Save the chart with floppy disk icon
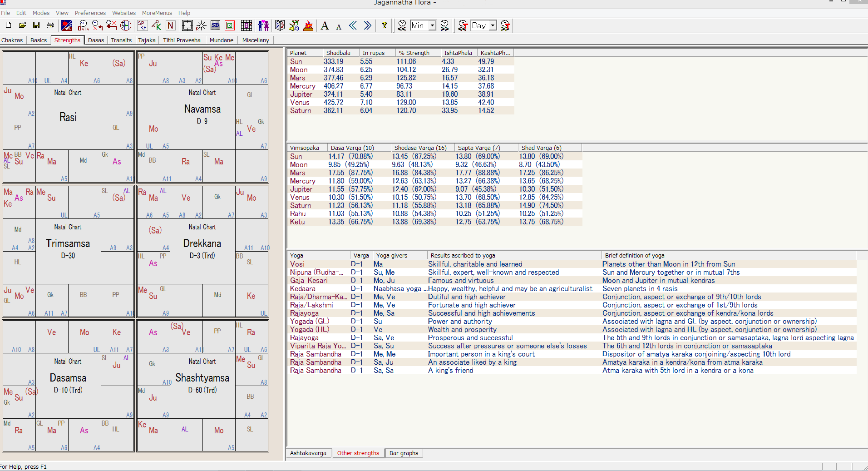868x471 pixels. click(x=36, y=25)
